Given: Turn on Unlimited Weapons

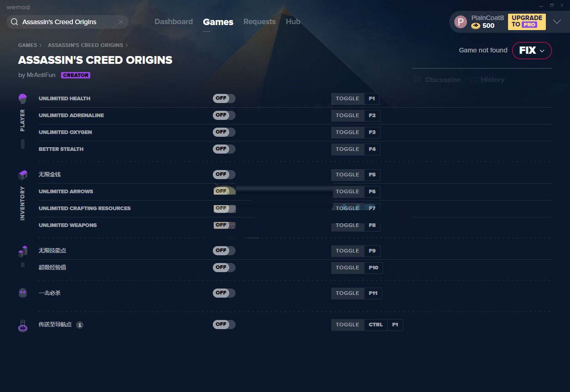Looking at the screenshot, I should pos(224,225).
